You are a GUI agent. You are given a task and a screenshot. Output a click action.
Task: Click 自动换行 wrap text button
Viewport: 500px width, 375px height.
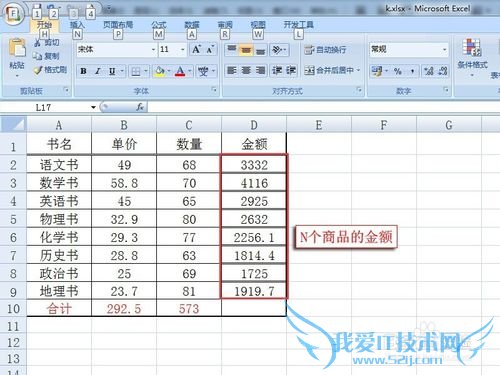[x=325, y=50]
